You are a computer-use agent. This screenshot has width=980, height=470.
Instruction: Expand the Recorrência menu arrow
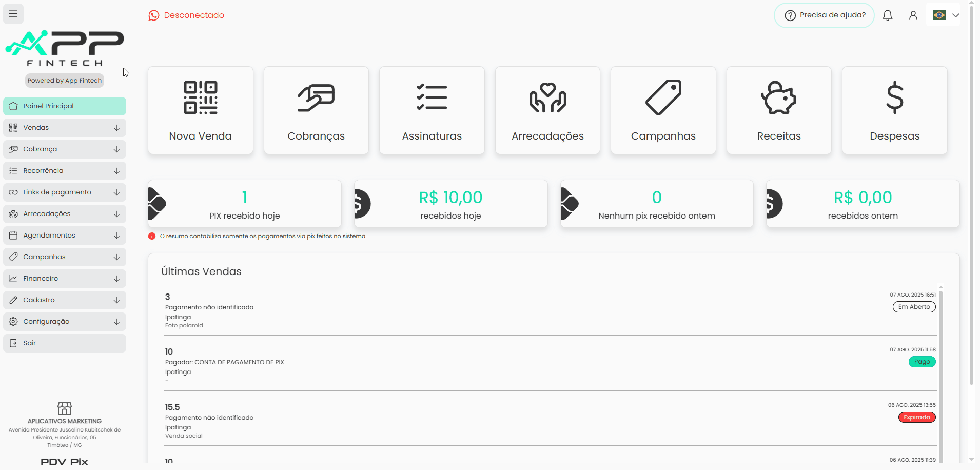[x=116, y=171]
